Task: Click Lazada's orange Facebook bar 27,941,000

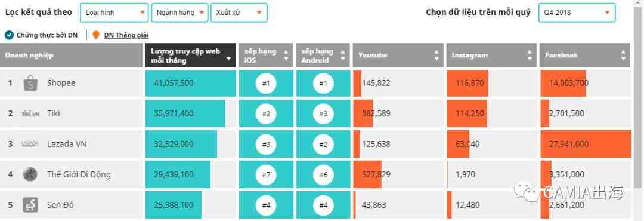Action: pos(586,144)
